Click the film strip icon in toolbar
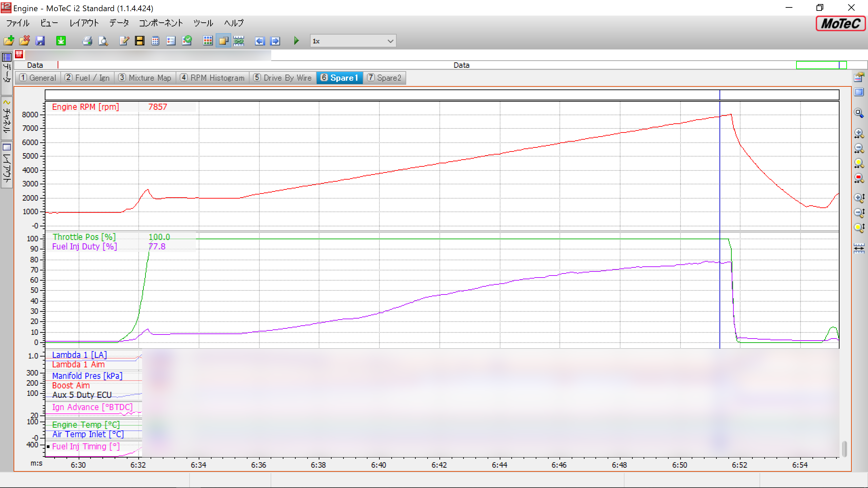Image resolution: width=868 pixels, height=488 pixels. coord(139,41)
